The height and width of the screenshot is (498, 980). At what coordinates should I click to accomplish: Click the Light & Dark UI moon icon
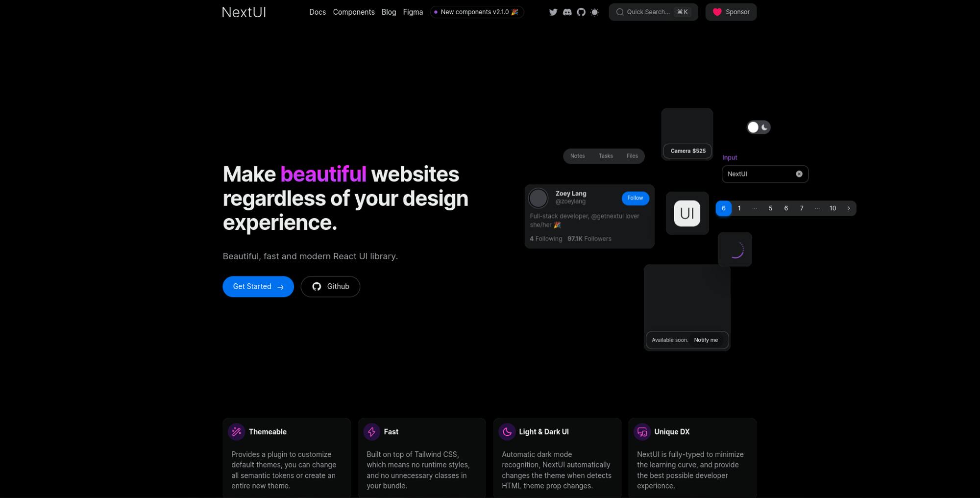pyautogui.click(x=507, y=432)
